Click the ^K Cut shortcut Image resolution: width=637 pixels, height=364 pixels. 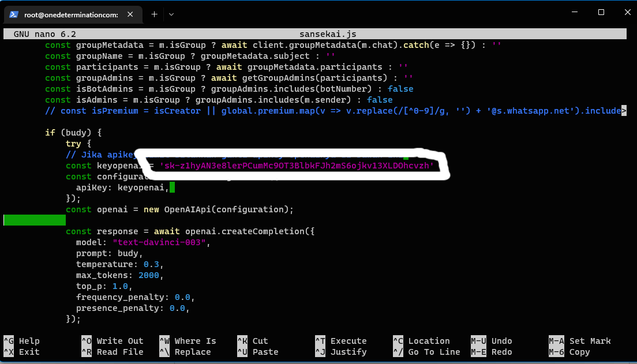pos(253,341)
